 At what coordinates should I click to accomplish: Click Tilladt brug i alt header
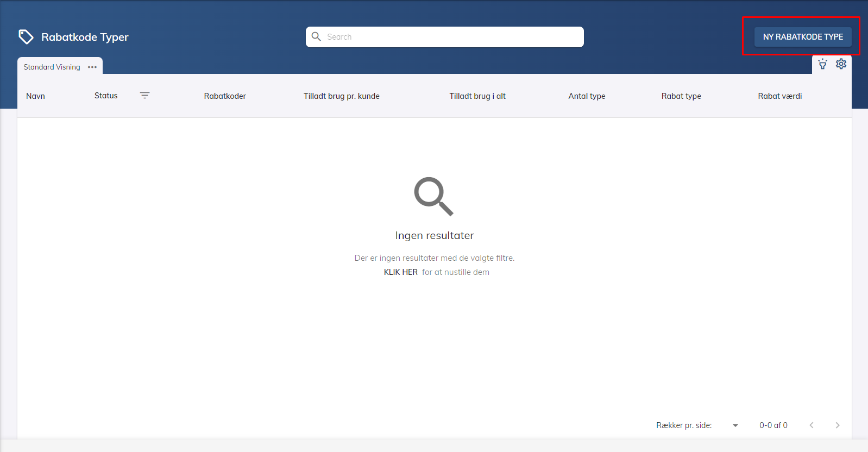[x=477, y=96]
